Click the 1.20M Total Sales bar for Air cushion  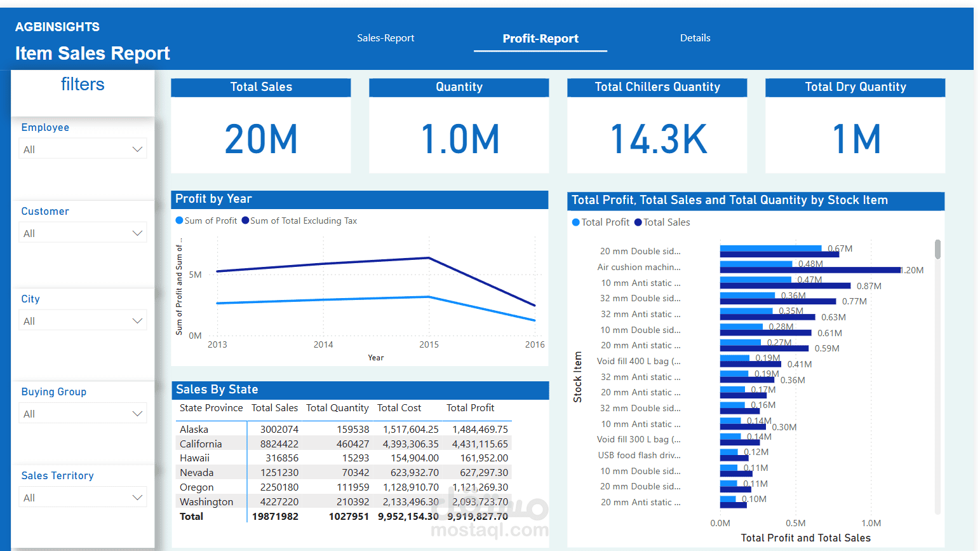point(810,270)
